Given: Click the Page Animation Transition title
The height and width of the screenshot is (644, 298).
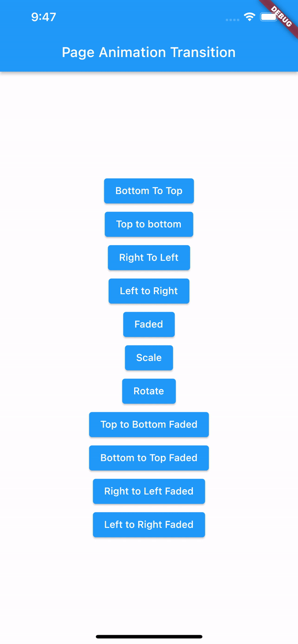Looking at the screenshot, I should (x=149, y=53).
